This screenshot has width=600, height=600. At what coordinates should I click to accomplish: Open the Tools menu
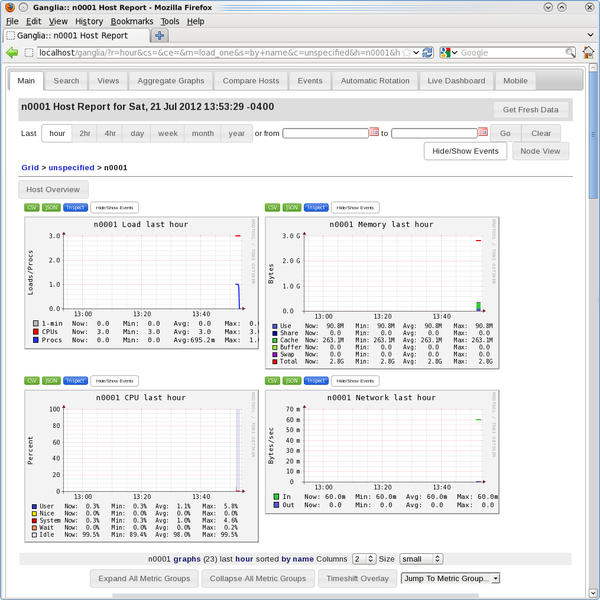[x=170, y=21]
